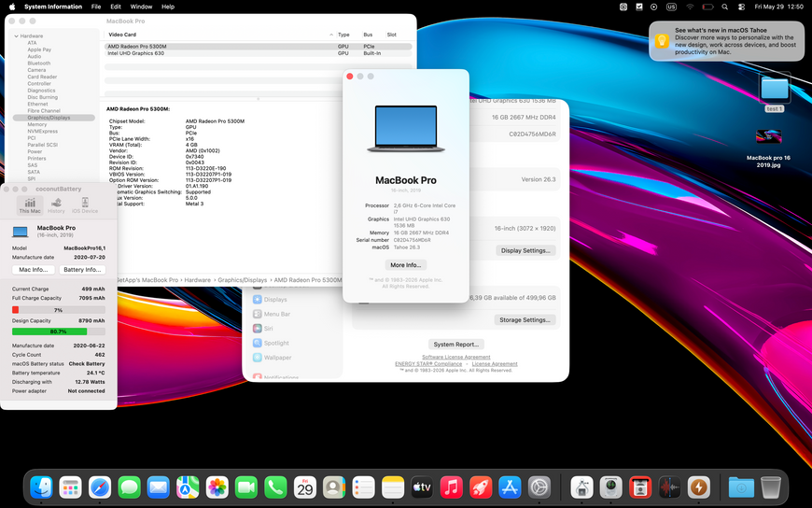Launch FaceTime from the Dock
The height and width of the screenshot is (508, 812).
pos(246,487)
